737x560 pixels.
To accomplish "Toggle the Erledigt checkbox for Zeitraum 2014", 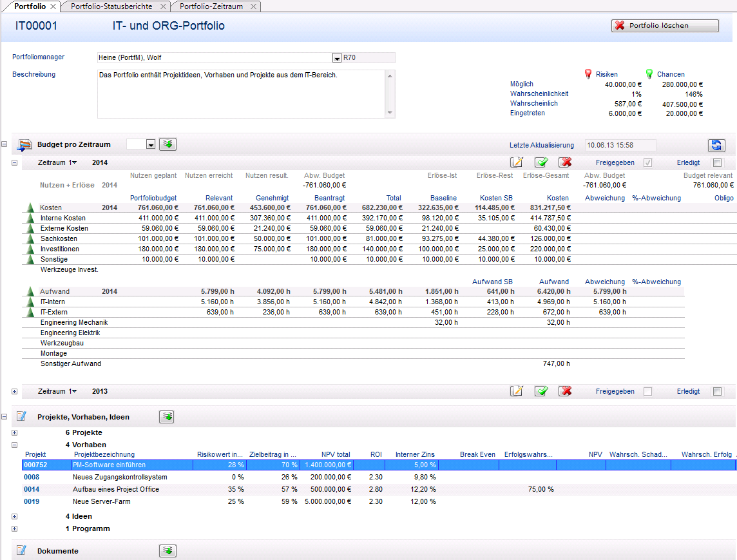I will pos(718,163).
